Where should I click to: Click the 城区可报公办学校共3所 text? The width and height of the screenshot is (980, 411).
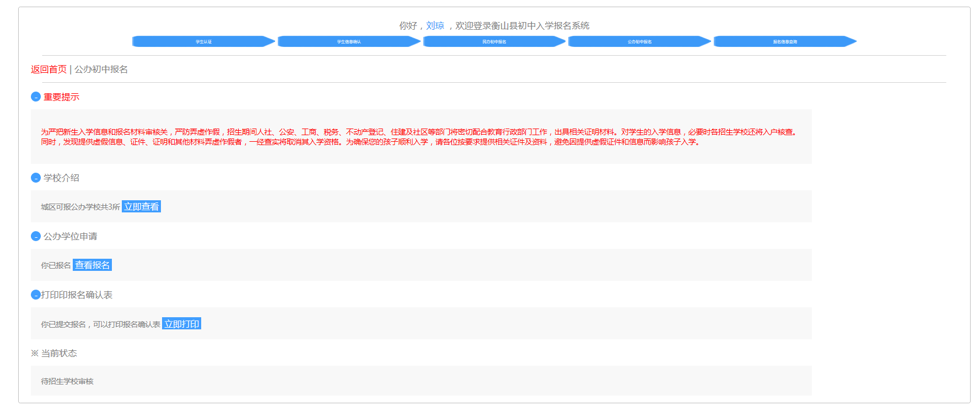80,207
